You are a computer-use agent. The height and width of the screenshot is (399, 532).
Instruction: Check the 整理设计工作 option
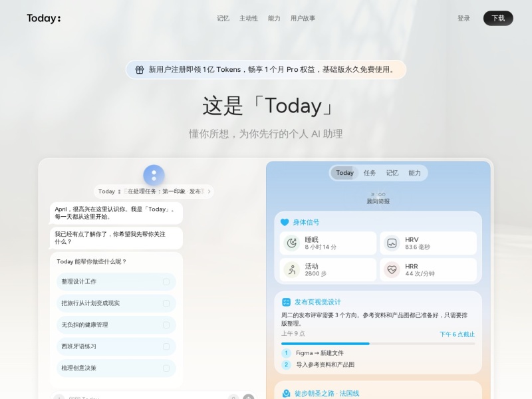(x=166, y=281)
